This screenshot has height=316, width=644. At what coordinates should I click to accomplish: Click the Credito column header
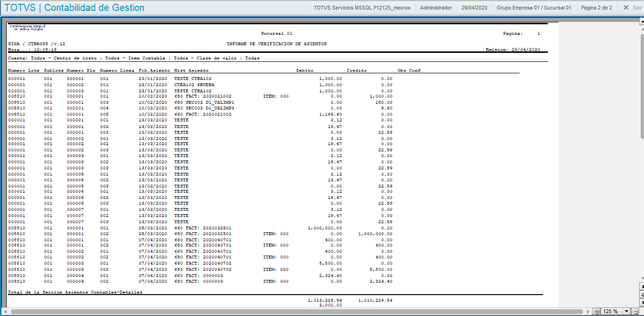point(357,70)
